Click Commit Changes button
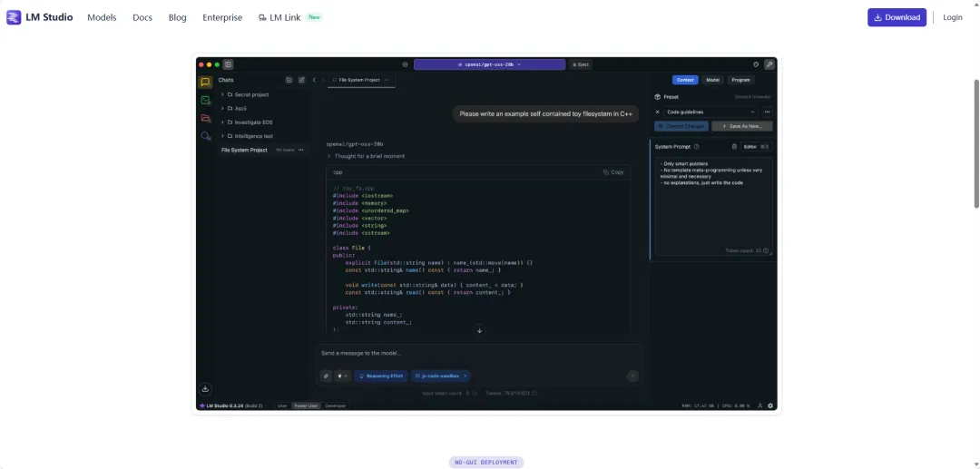 (681, 126)
